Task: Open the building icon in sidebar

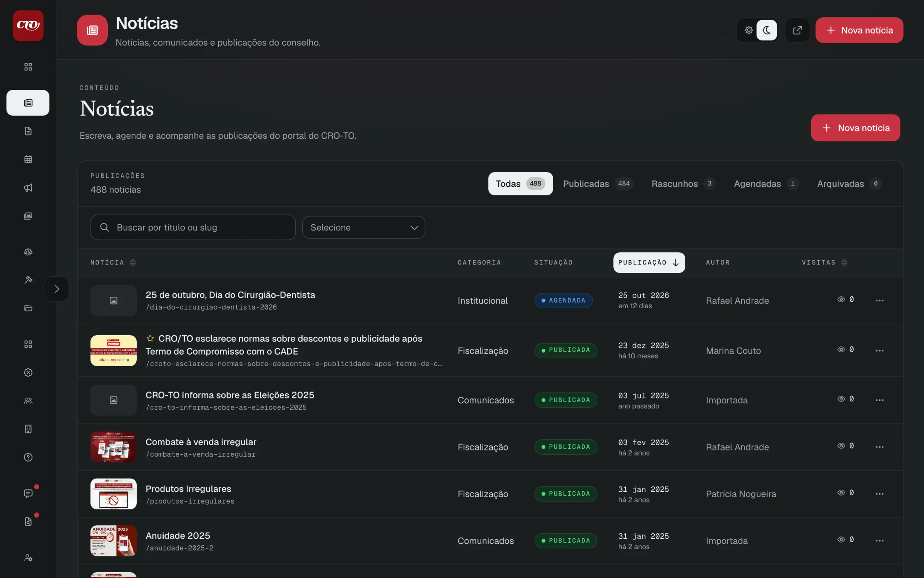Action: (28, 429)
